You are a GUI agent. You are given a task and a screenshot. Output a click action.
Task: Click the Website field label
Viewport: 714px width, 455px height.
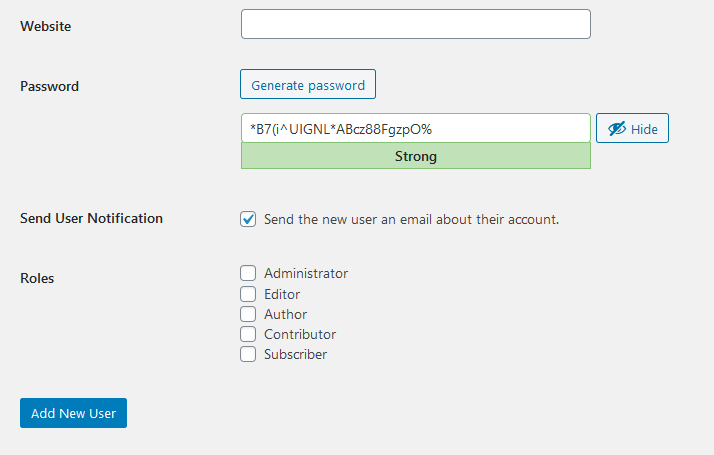(45, 26)
